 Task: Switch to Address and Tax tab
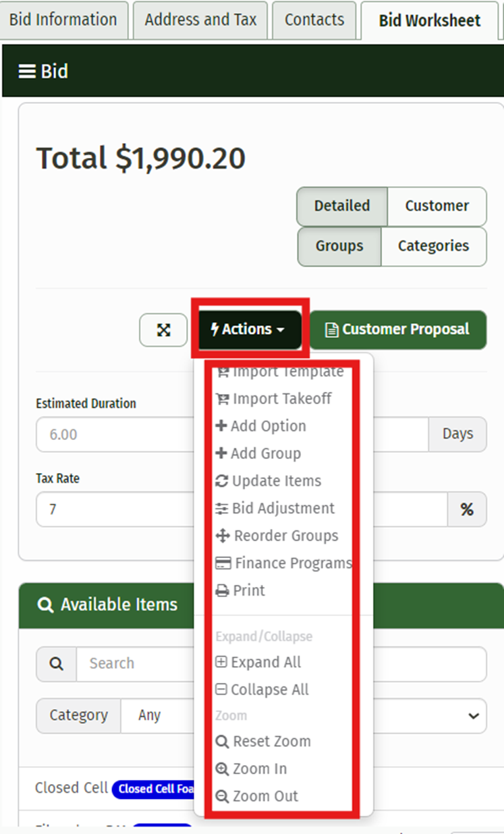click(200, 20)
